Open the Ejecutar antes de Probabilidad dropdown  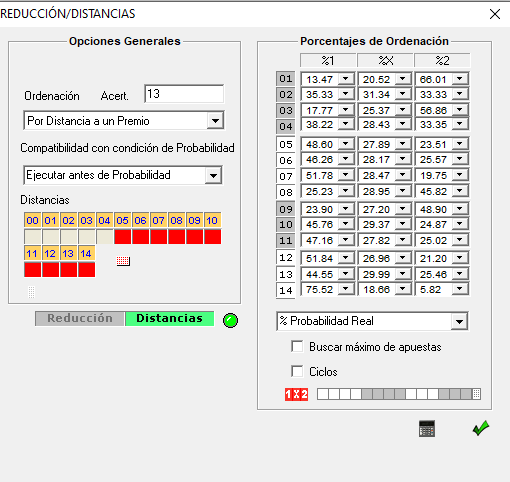(x=214, y=175)
